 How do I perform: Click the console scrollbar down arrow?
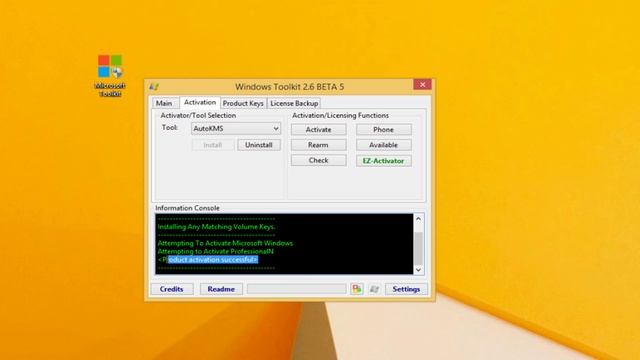(418, 270)
